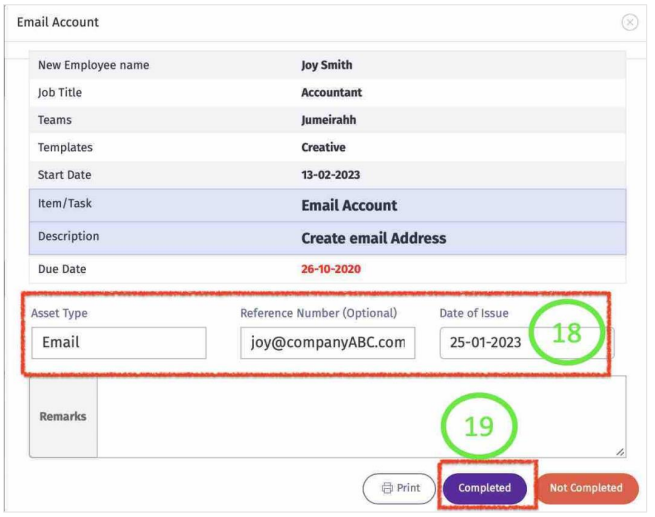Click the Email Account dialog title
The width and height of the screenshot is (655, 517).
[x=58, y=22]
